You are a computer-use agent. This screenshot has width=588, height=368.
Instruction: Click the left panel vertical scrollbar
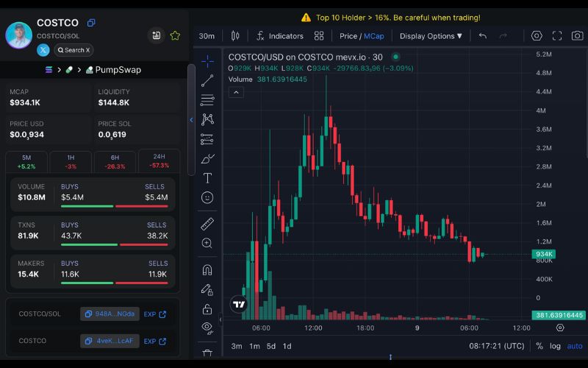(x=191, y=119)
